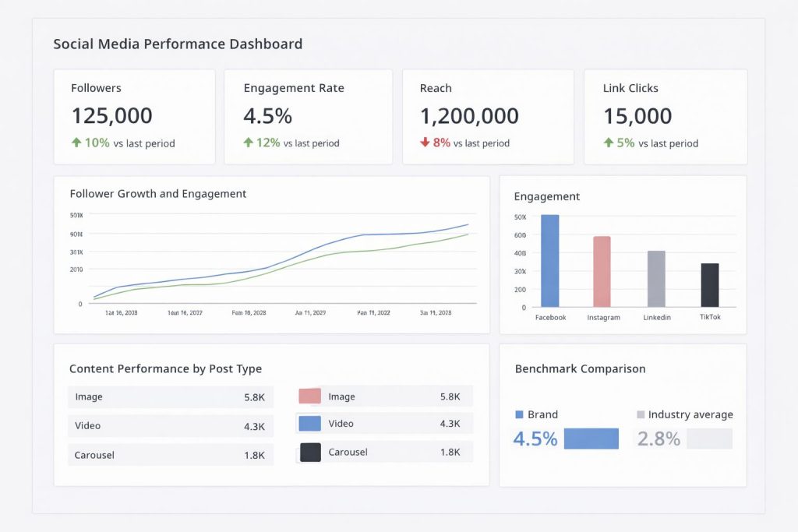The image size is (798, 532).
Task: Click the Industry average legend label
Action: (690, 414)
